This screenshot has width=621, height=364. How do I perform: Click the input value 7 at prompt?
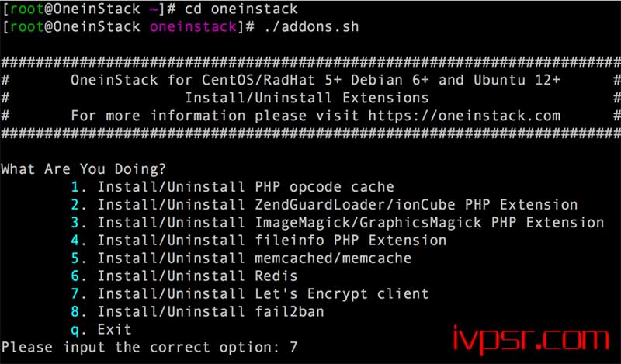(293, 348)
